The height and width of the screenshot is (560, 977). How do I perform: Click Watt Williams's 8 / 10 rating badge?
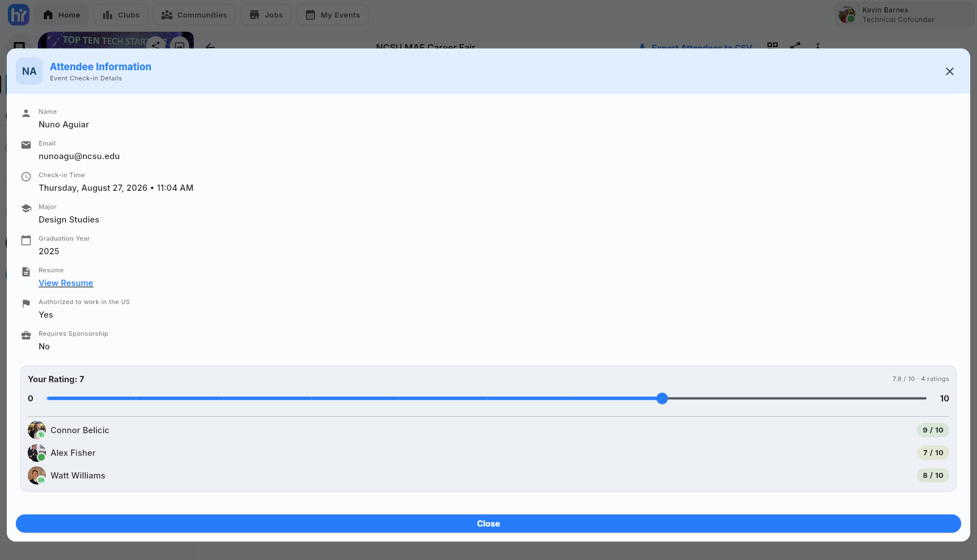pos(933,476)
